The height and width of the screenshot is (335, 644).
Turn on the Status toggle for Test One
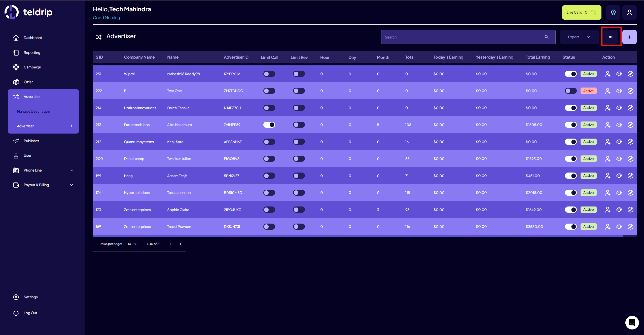(571, 91)
